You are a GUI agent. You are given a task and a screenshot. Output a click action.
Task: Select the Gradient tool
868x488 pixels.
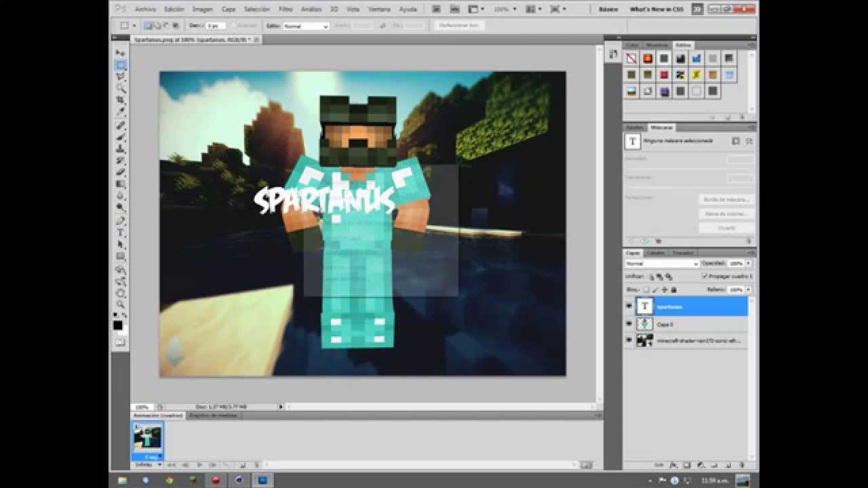point(121,184)
